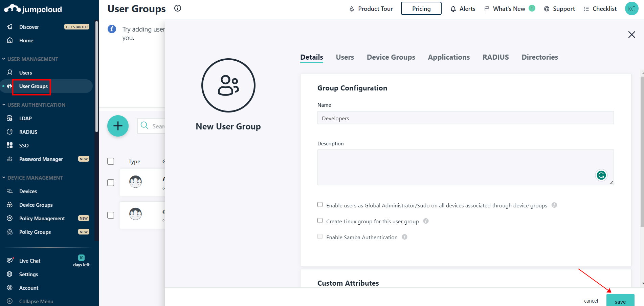Click the JumpCloud logo

33,9
